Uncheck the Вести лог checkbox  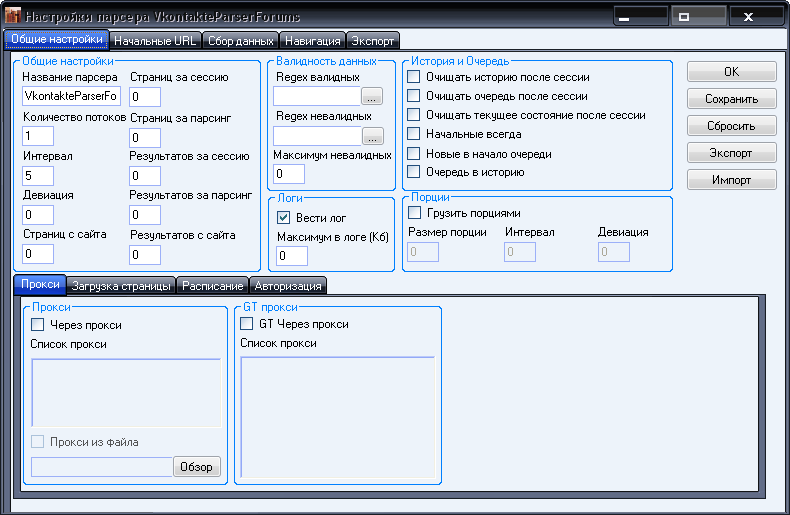pyautogui.click(x=283, y=217)
